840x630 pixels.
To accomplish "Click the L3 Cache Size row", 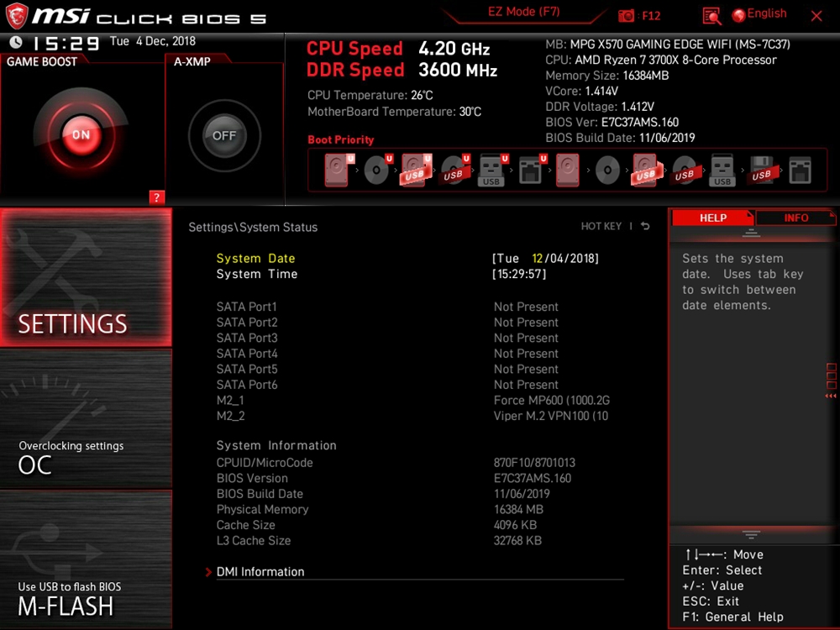I will click(x=379, y=540).
